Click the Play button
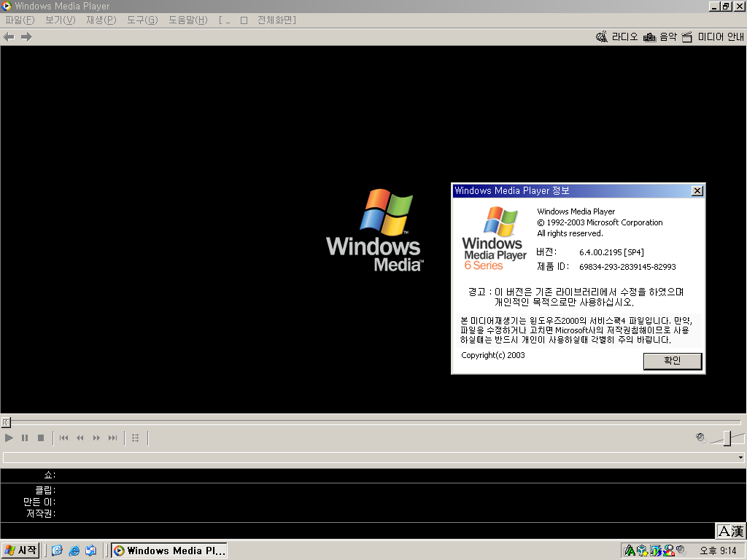Viewport: 747px width, 560px height. click(9, 437)
